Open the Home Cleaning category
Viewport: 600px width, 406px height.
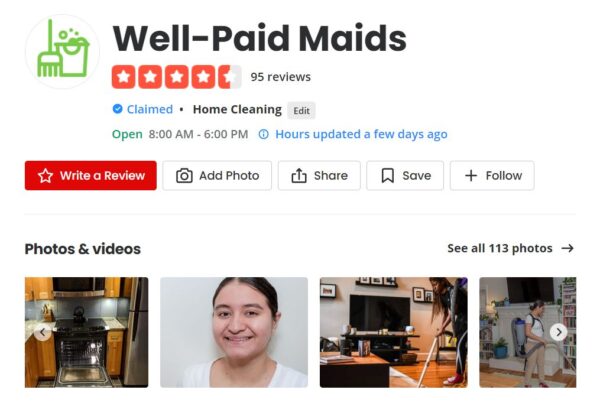(x=237, y=109)
